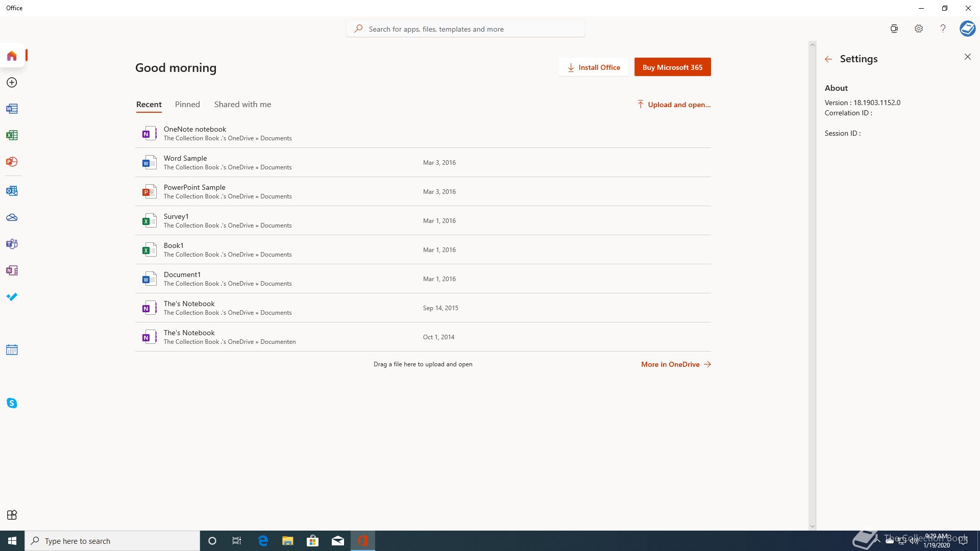Open Word from the left sidebar
980x551 pixels.
[12, 109]
